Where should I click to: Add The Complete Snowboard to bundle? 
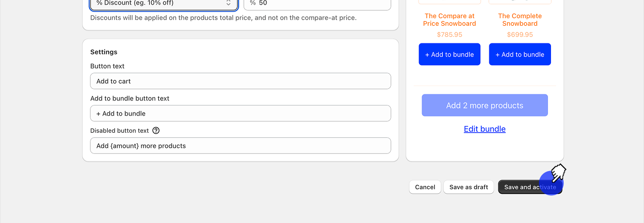point(520,54)
